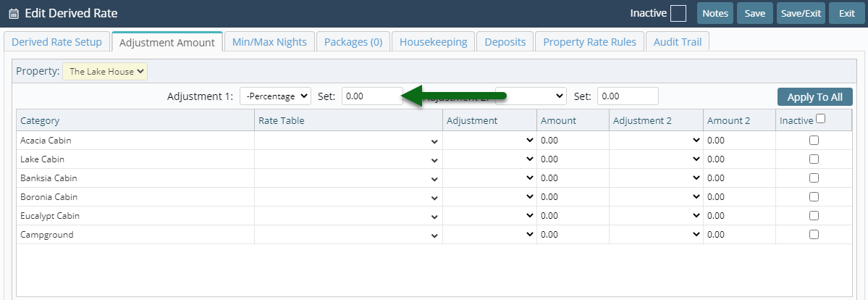868x300 pixels.
Task: Expand Rate Table dropdown for Acacia Cabin
Action: point(348,141)
